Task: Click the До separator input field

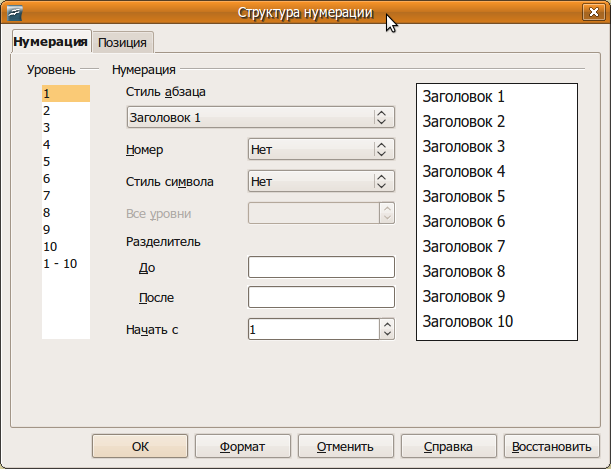Action: [321, 267]
